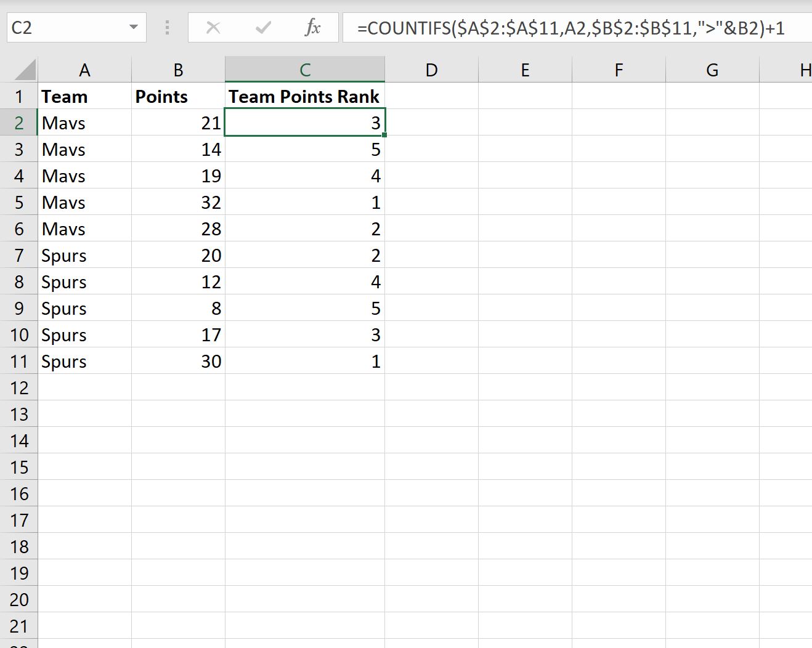Click the 'Team' header cell

(x=84, y=96)
